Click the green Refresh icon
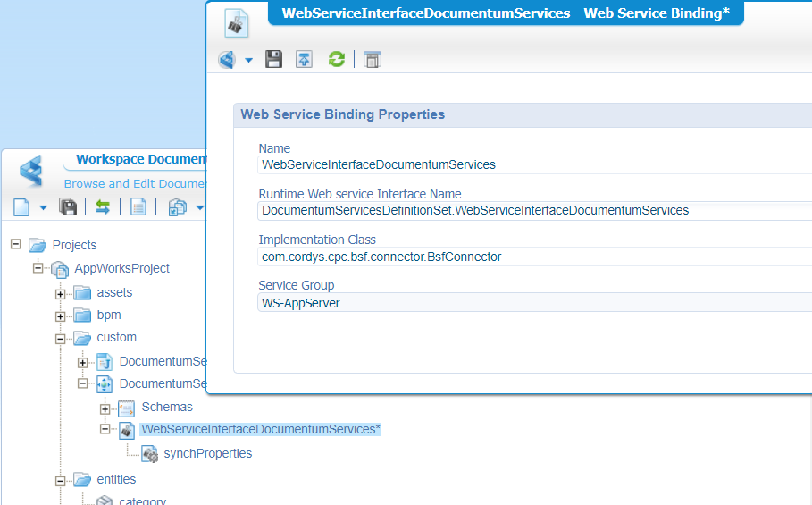Screen dimensions: 812x505 (x=336, y=60)
